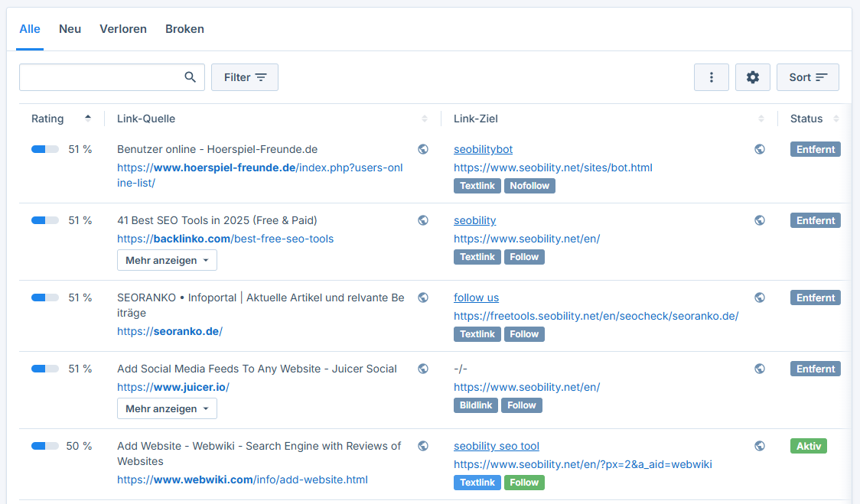Sort by the Rating column arrow
This screenshot has width=860, height=504.
click(88, 119)
